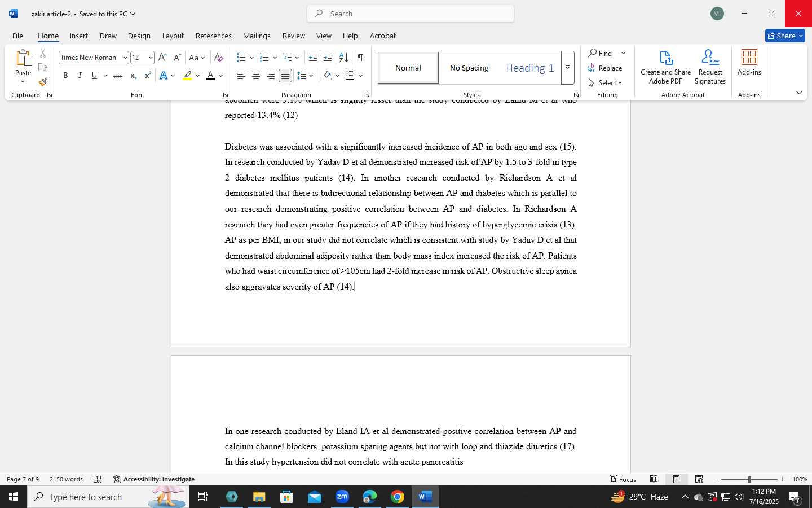
Task: Toggle Show/Hide paragraph marks
Action: (360, 58)
